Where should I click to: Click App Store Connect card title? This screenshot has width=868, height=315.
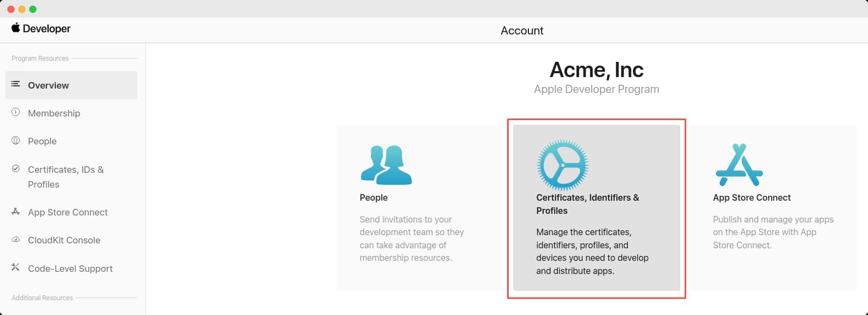752,197
